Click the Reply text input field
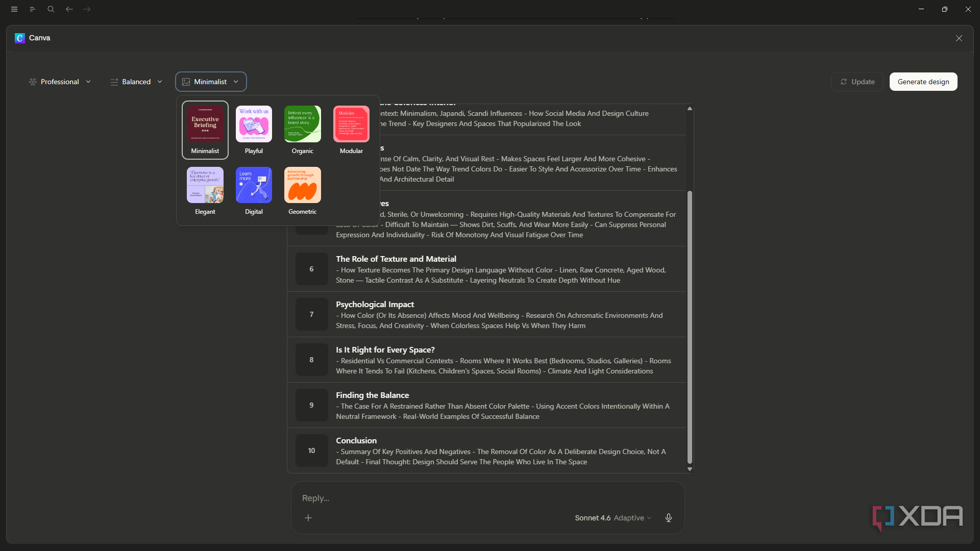980x551 pixels. click(x=487, y=498)
